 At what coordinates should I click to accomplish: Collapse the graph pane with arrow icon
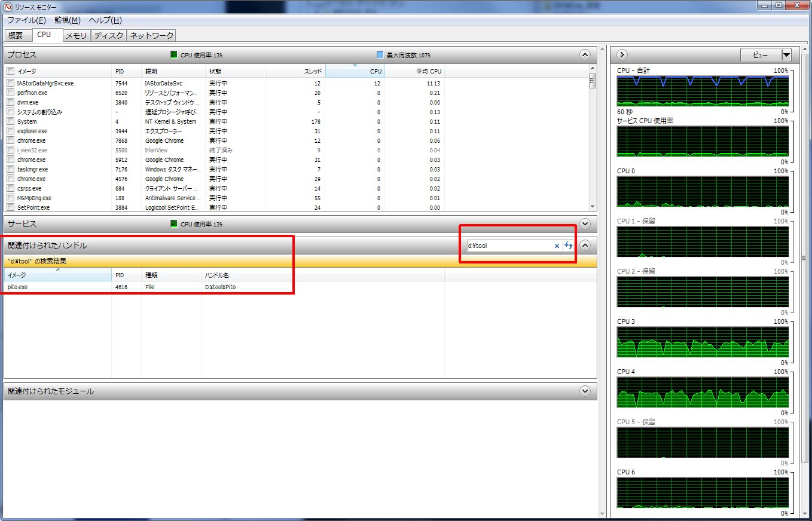(x=622, y=55)
